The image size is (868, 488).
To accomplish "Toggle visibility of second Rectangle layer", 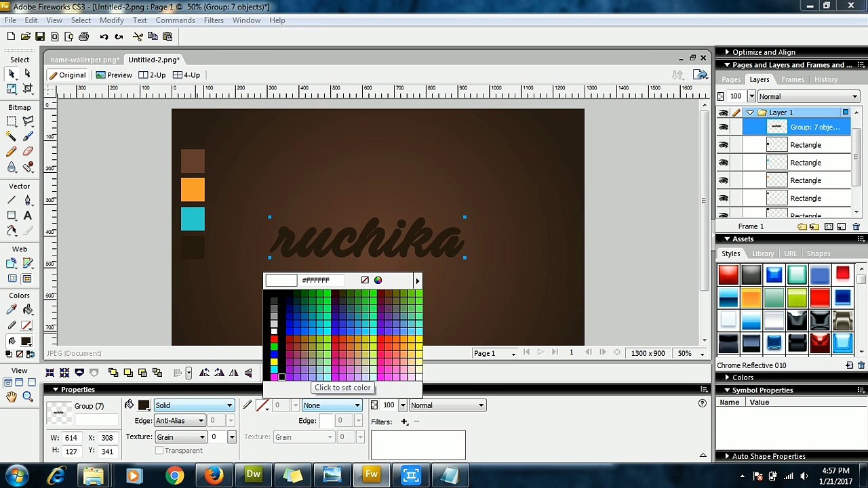I will click(x=724, y=163).
